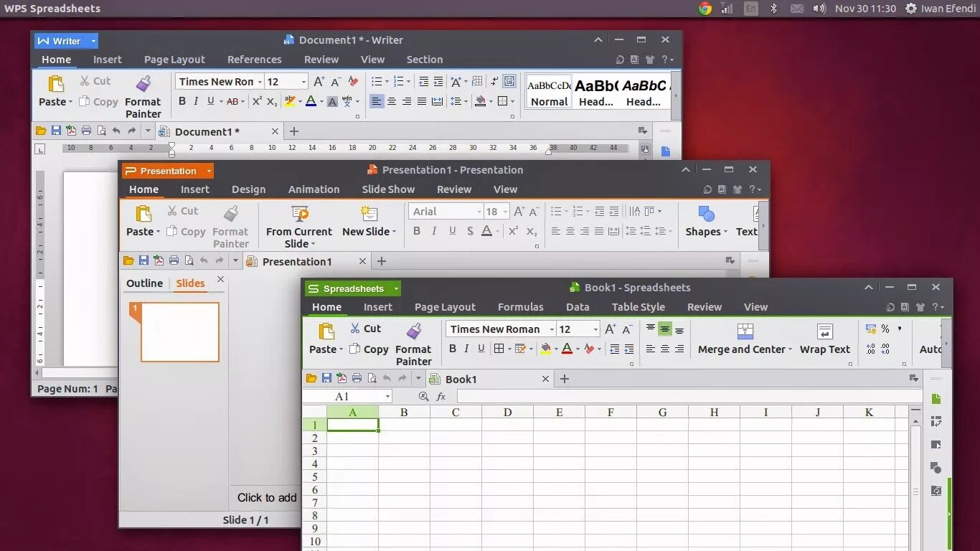The width and height of the screenshot is (980, 551).
Task: Click New Slide icon in Presentation
Action: tap(369, 213)
